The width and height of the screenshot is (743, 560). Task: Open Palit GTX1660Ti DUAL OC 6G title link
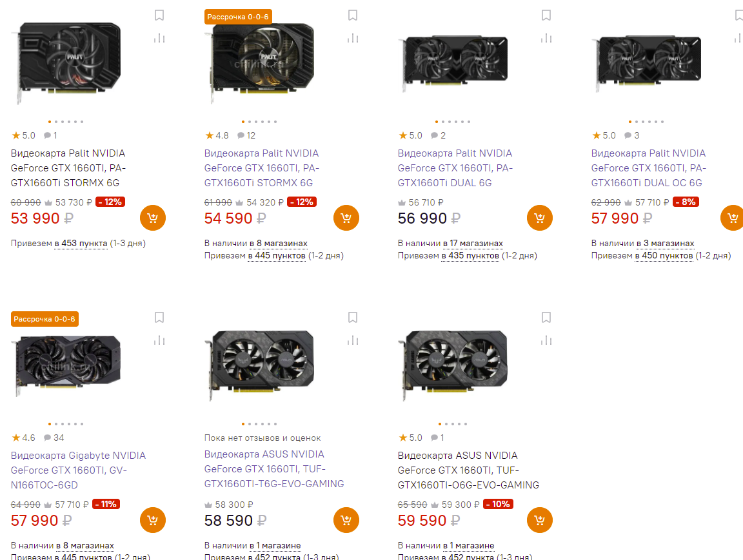648,168
